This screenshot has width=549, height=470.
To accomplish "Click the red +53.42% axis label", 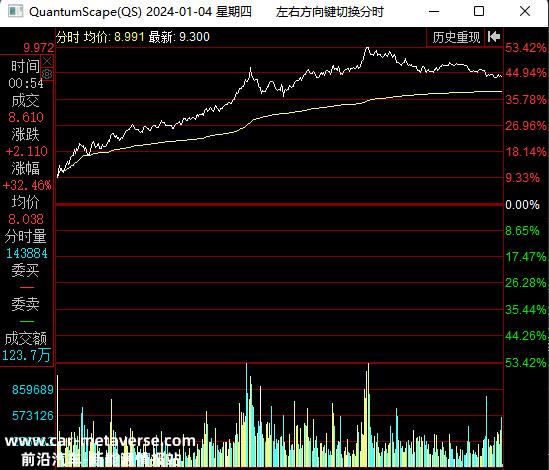I will [526, 48].
